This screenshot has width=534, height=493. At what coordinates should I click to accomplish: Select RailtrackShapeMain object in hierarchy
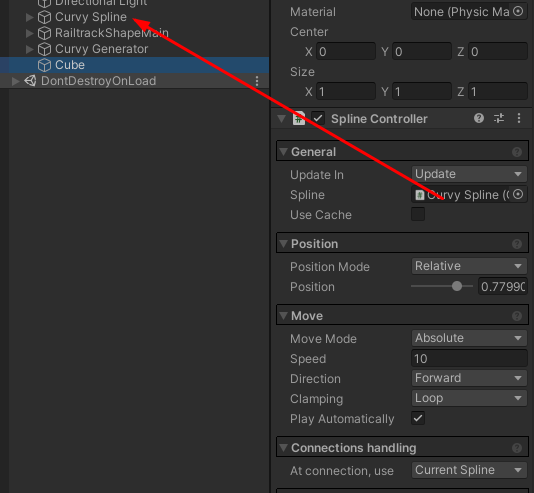[x=112, y=33]
